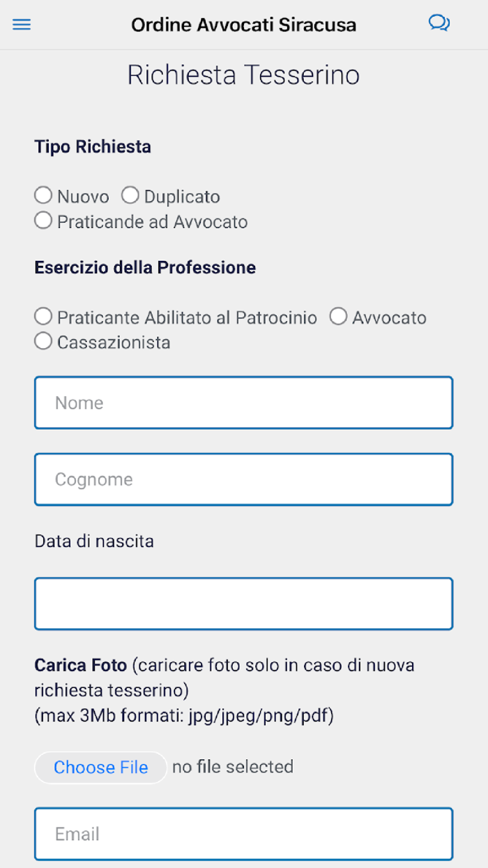Click the Data di nascita label
This screenshot has height=868, width=488.
tap(93, 541)
